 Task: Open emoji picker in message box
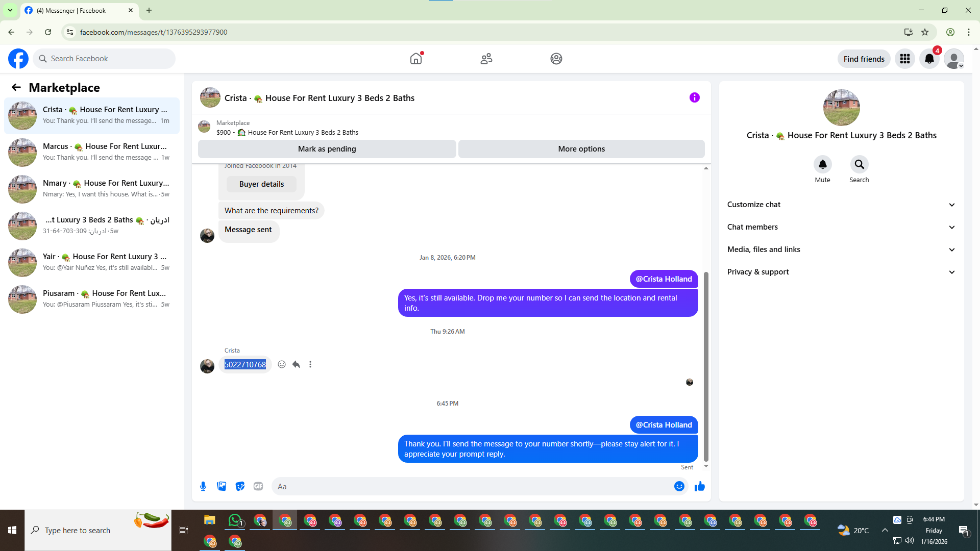pos(679,486)
